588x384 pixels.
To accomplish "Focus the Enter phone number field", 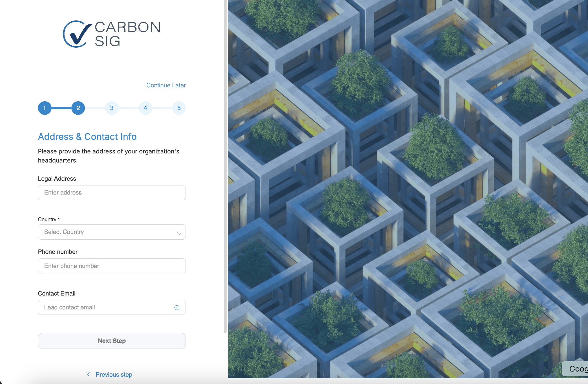I will [x=112, y=266].
